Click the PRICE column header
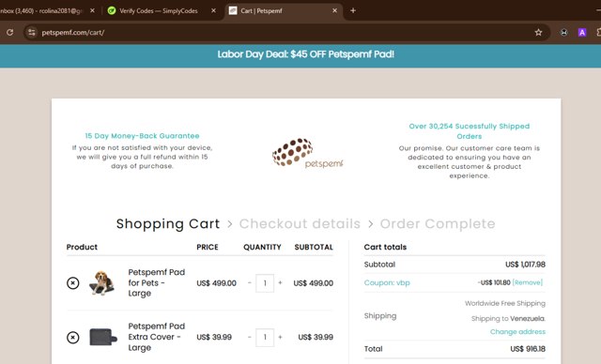 [x=208, y=247]
